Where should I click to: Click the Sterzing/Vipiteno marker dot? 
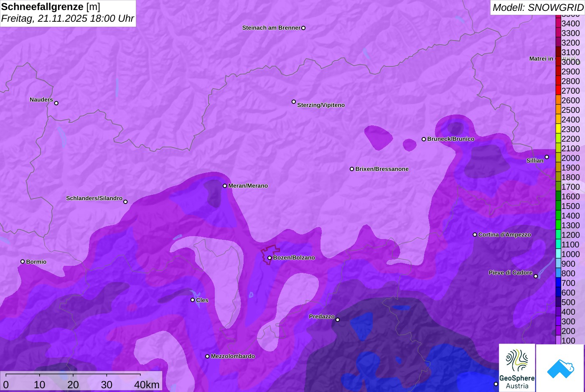point(294,102)
